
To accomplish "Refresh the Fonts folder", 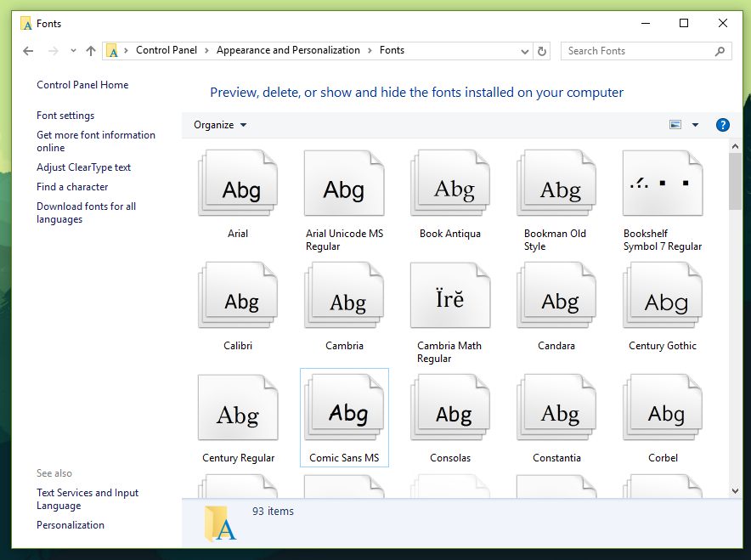I will (542, 51).
